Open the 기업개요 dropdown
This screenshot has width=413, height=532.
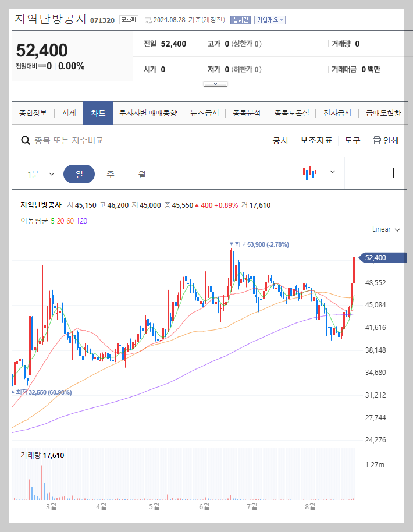269,19
